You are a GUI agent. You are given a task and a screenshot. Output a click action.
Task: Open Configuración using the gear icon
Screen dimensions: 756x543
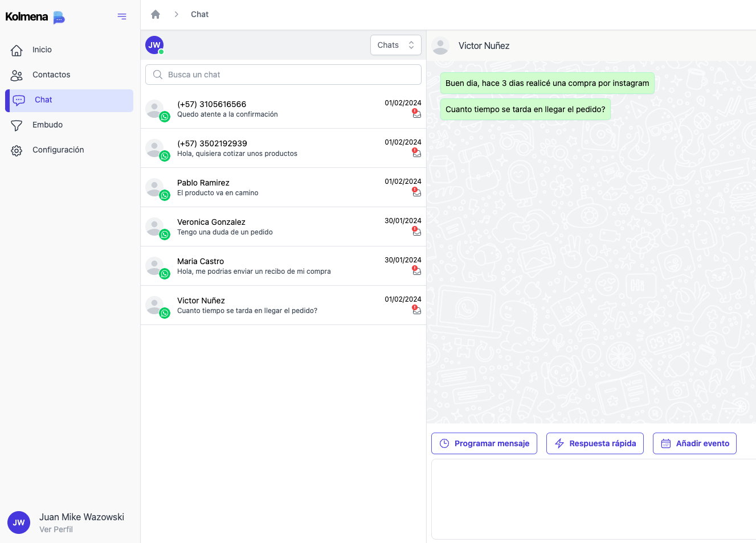tap(17, 150)
